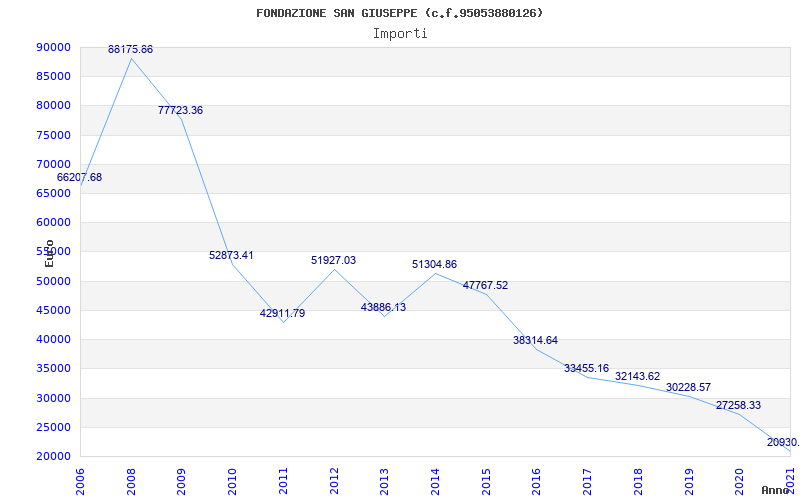Select data label 33455.16

(x=586, y=368)
